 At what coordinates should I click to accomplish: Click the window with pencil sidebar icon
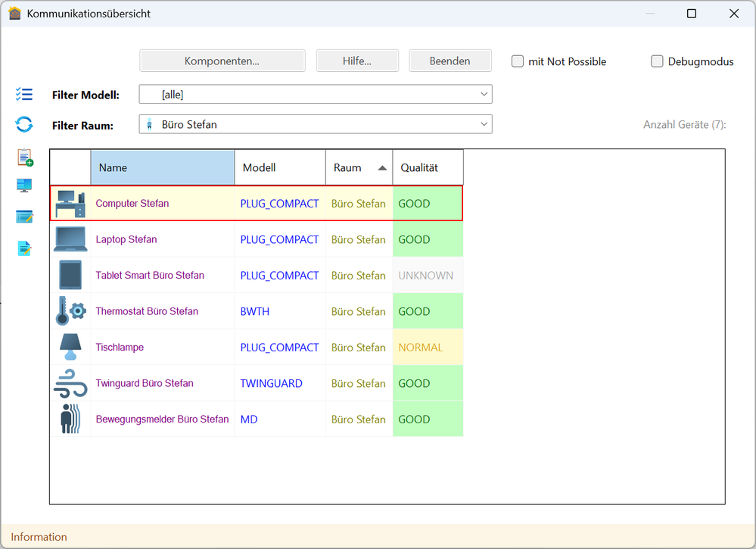[x=25, y=217]
